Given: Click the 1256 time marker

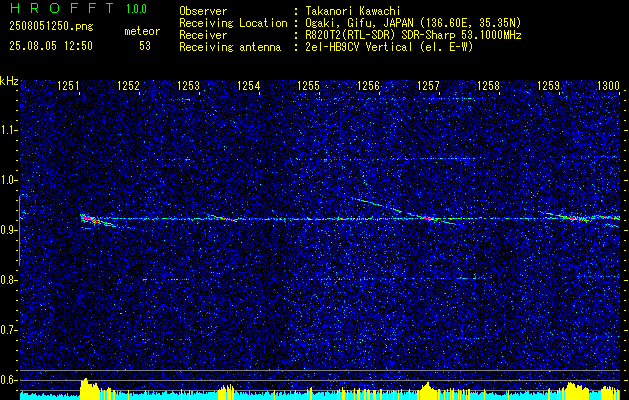Looking at the screenshot, I should [x=369, y=85].
